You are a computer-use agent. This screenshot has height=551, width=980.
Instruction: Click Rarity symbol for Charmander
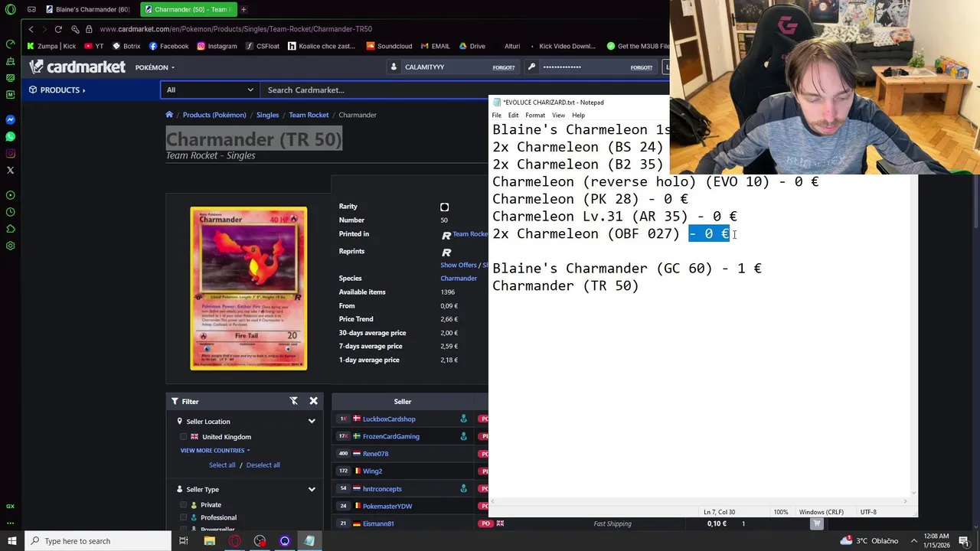(444, 207)
